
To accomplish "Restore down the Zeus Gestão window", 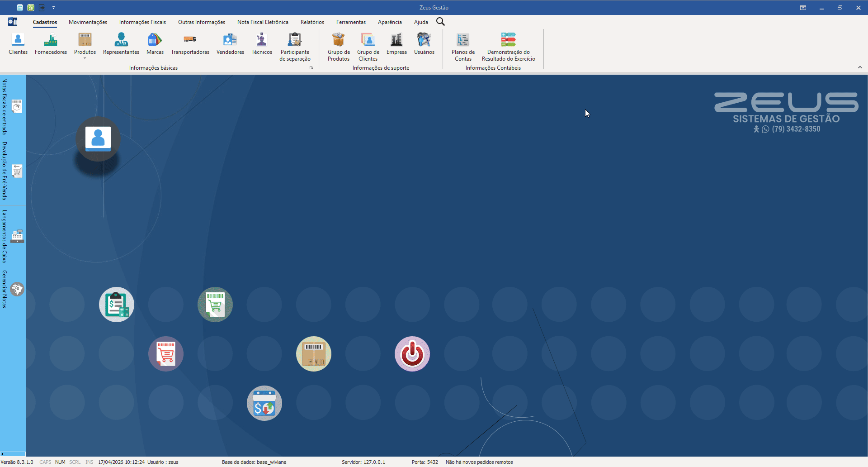I will pos(840,8).
